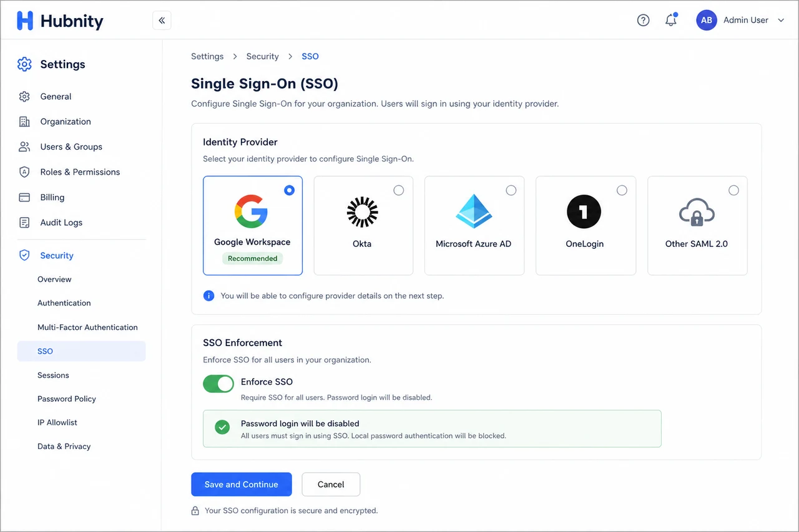
Task: Click the Save and Continue button
Action: [x=242, y=484]
